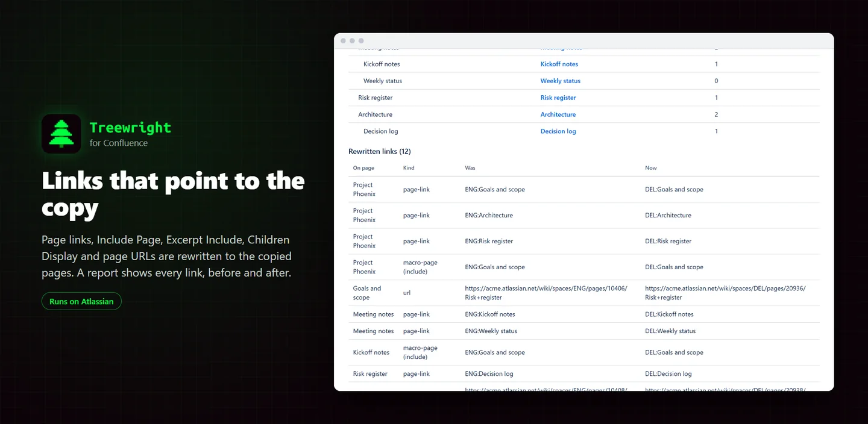Open the blue Architecture page link
The width and height of the screenshot is (868, 424).
click(x=558, y=114)
